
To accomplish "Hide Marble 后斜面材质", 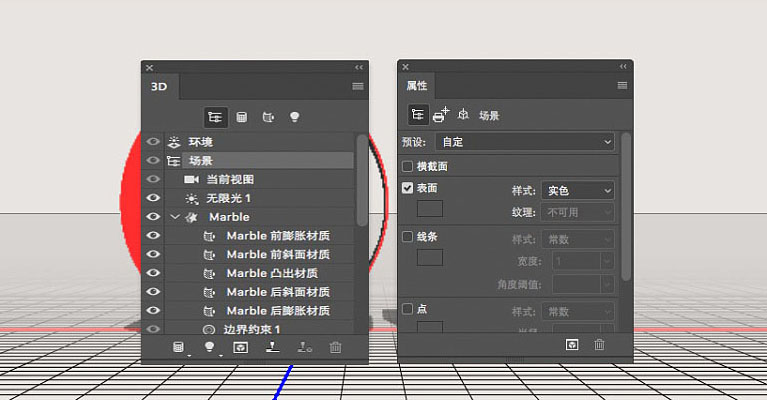I will (x=153, y=291).
